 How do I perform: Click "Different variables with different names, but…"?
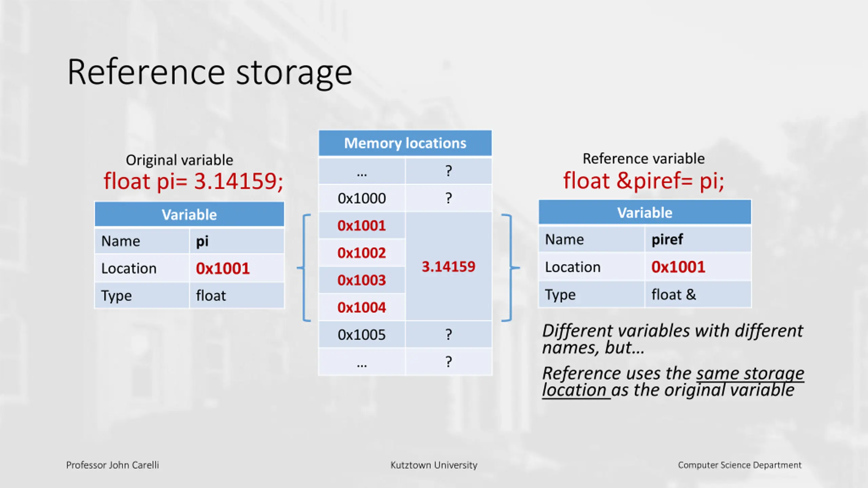coord(673,339)
